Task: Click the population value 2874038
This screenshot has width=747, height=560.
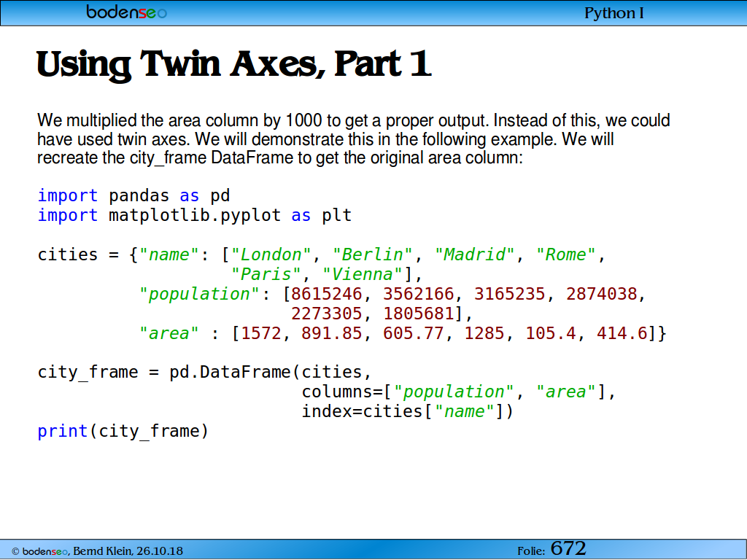Action: (x=601, y=294)
